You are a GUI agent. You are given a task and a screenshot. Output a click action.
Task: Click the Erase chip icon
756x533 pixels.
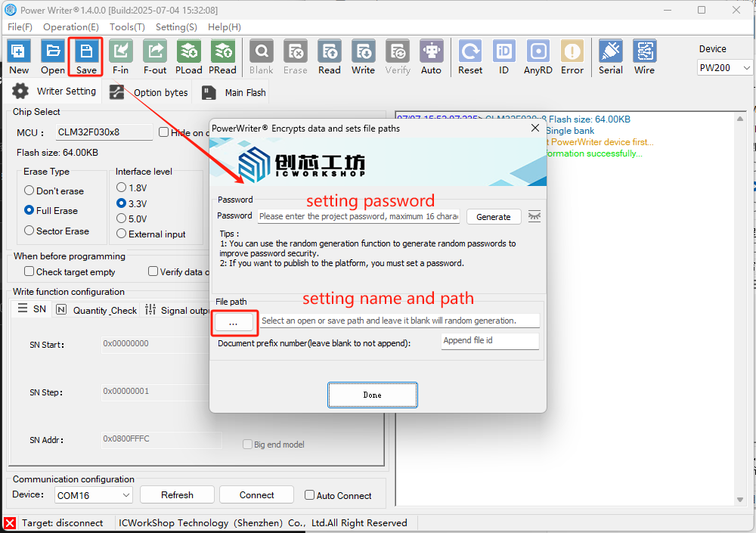[295, 57]
